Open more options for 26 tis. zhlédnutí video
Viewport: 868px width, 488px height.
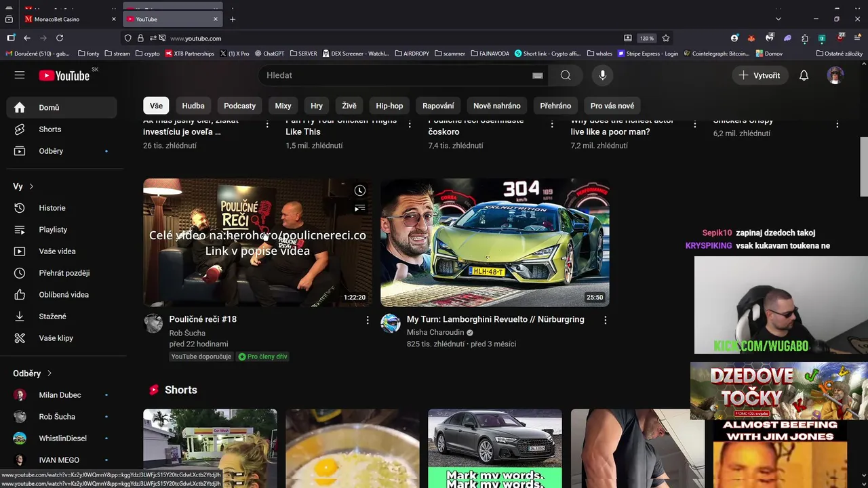[267, 124]
